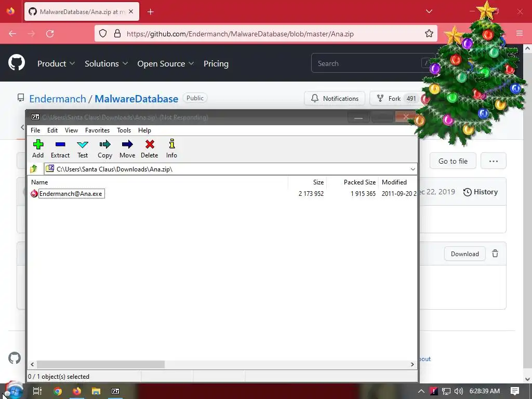The image size is (532, 399).
Task: Click the scroll right arrow in 7-Zip
Action: coord(412,364)
